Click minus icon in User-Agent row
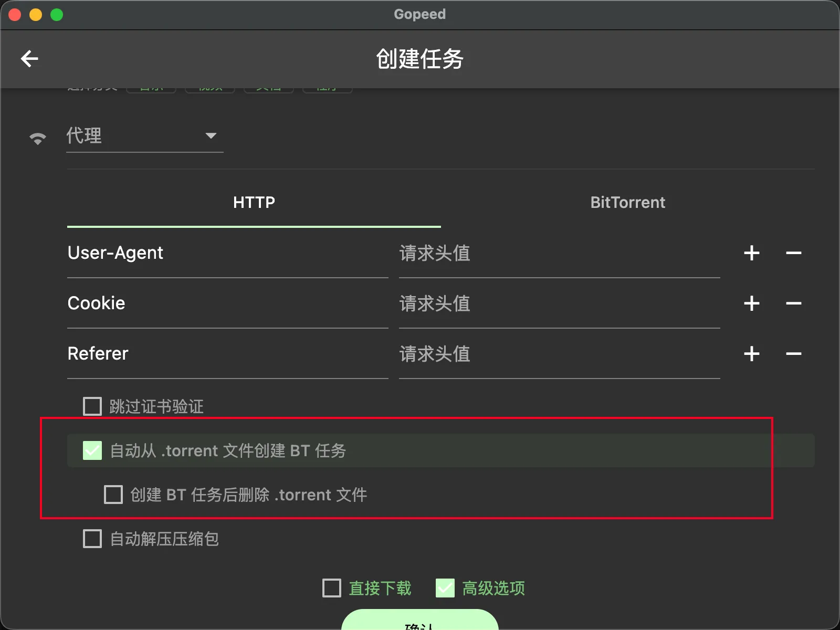Screen dimensions: 840x630 tap(793, 253)
